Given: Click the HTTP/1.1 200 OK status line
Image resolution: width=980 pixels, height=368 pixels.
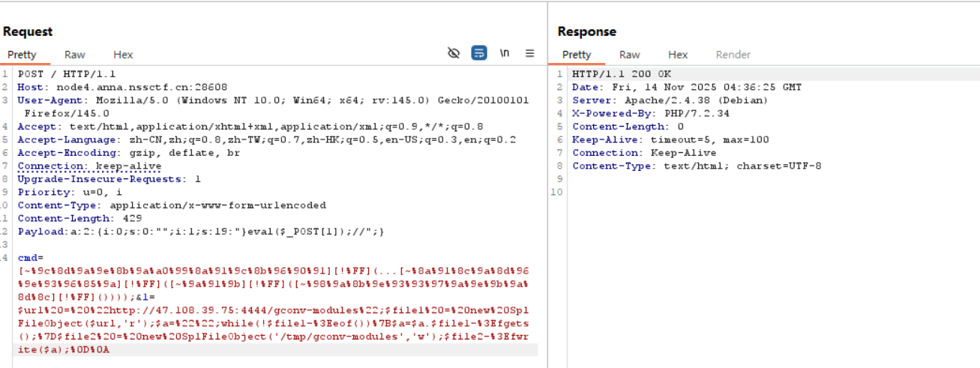Looking at the screenshot, I should (x=622, y=74).
